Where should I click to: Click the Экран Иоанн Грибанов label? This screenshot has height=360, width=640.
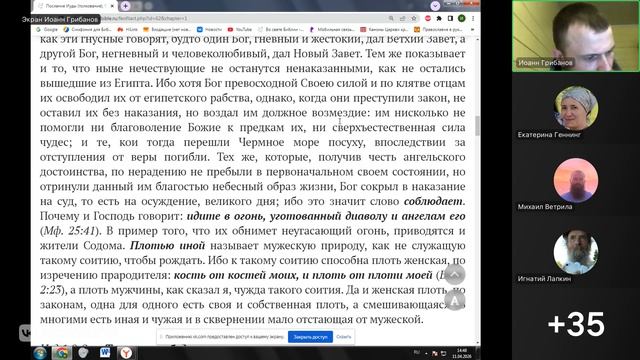(60, 19)
